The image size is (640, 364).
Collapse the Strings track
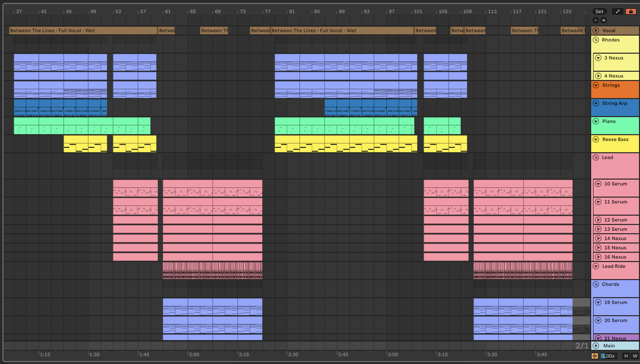coord(596,85)
